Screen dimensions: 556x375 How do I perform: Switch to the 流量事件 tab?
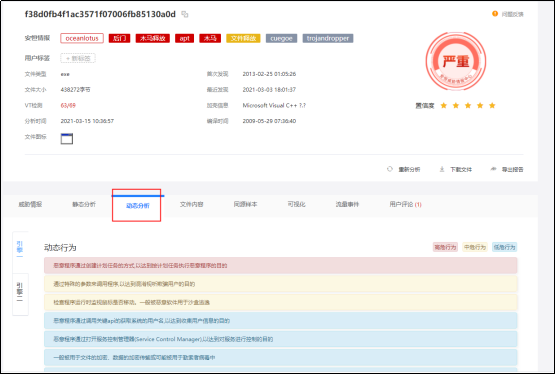click(x=348, y=205)
